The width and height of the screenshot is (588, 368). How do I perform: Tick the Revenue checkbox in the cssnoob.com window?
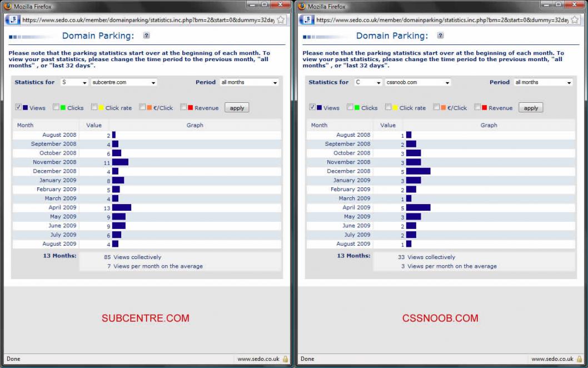point(477,107)
